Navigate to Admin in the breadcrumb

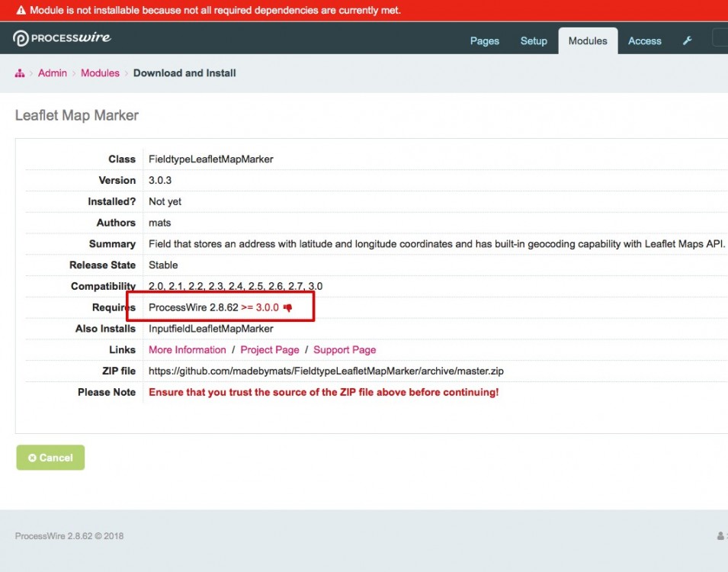click(x=53, y=73)
